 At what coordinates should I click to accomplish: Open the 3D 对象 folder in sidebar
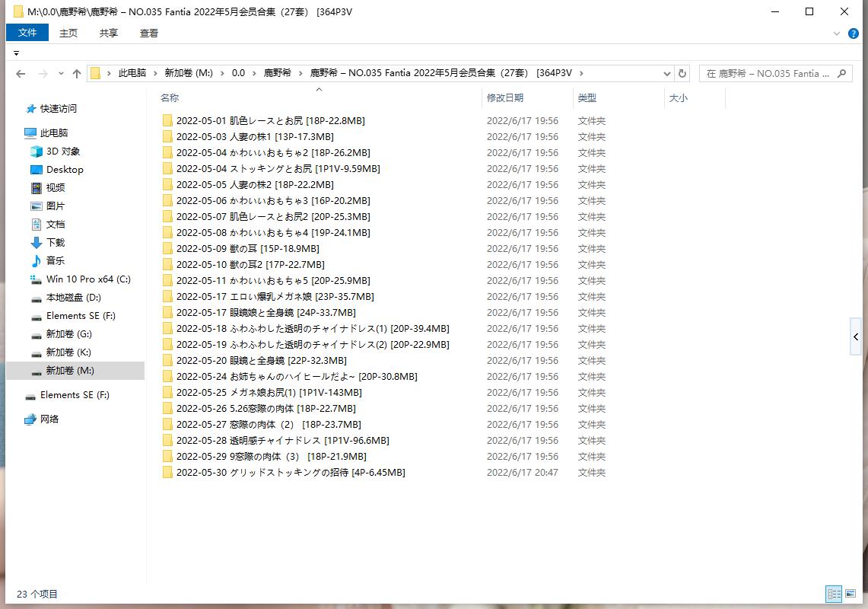[62, 151]
